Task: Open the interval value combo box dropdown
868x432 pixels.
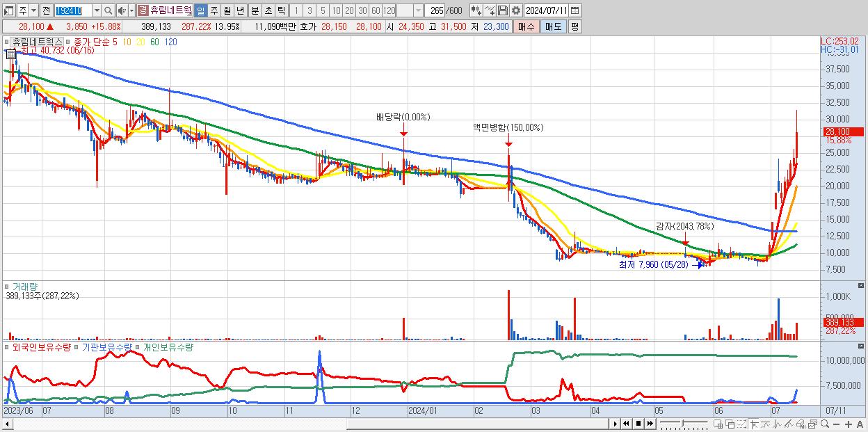Action: coord(419,10)
